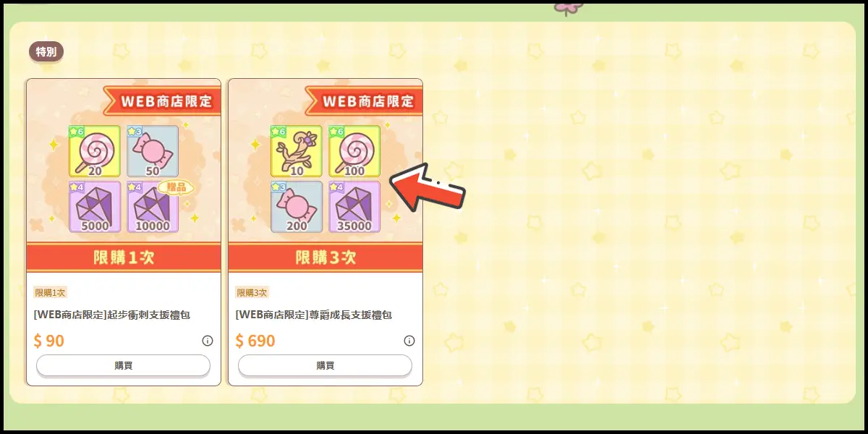Image resolution: width=868 pixels, height=434 pixels.
Task: Click the lollipop icon showing 100
Action: coord(354,151)
